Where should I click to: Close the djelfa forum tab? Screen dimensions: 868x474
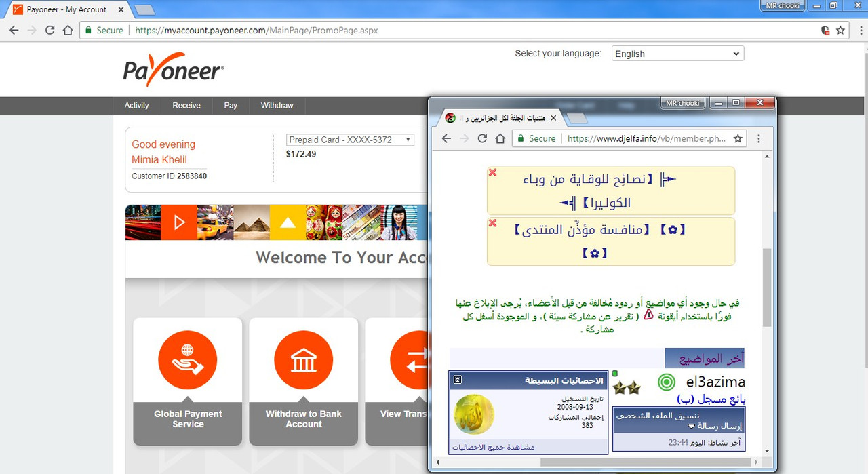pos(553,118)
